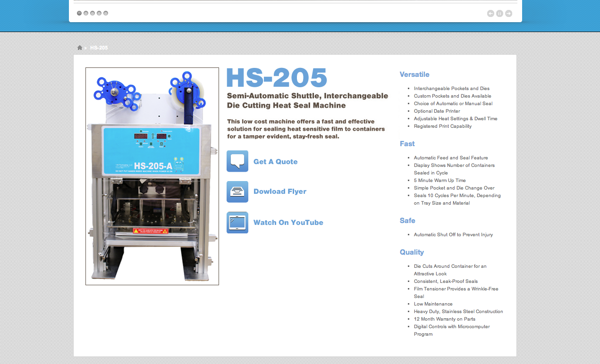Select the fourth slideshow pagination dot
600x364 pixels.
tap(99, 13)
